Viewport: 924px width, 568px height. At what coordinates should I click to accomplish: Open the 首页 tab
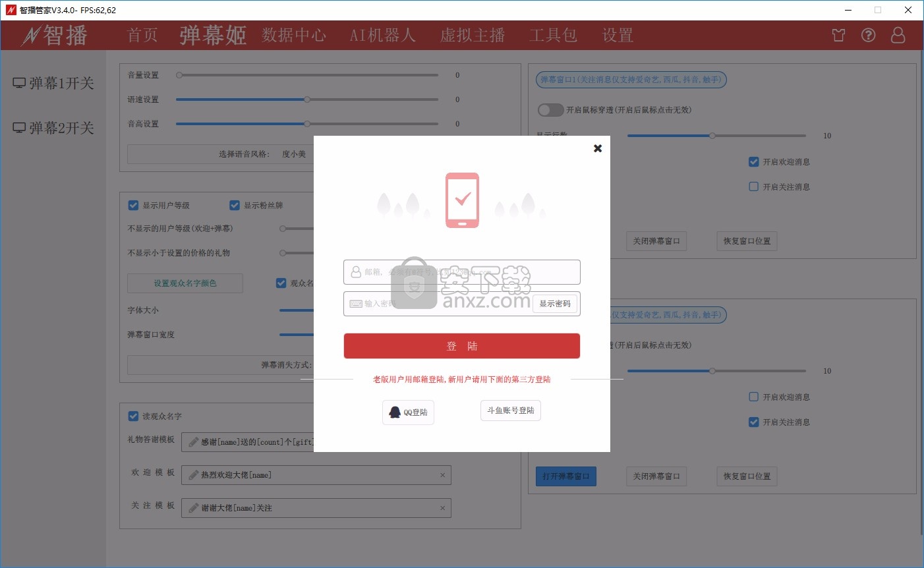coord(142,36)
